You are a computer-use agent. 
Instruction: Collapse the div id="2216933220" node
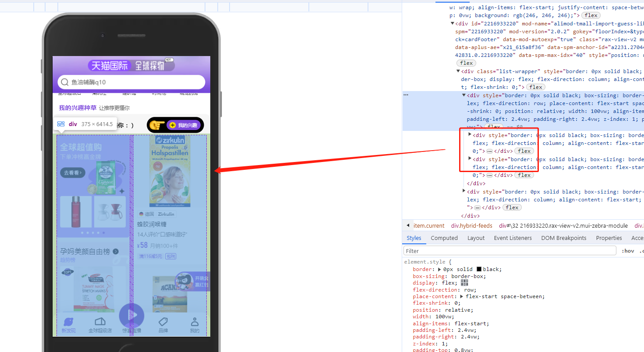[453, 24]
